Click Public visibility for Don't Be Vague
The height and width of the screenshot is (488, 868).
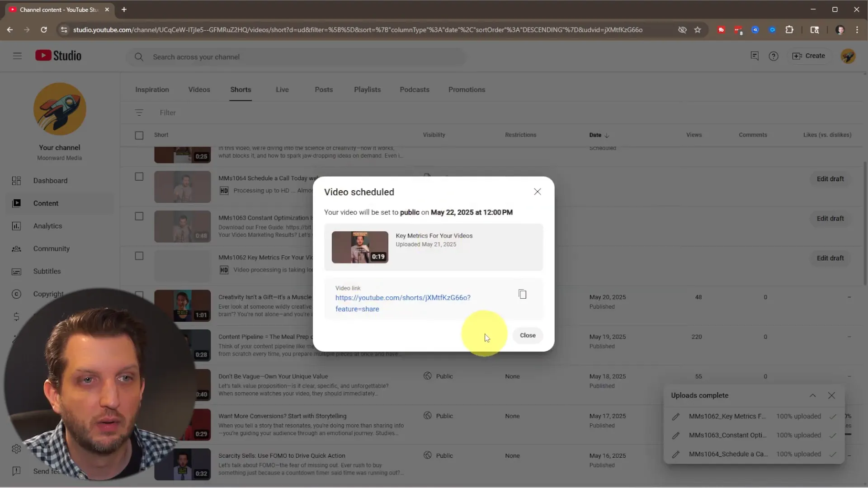[x=438, y=376]
